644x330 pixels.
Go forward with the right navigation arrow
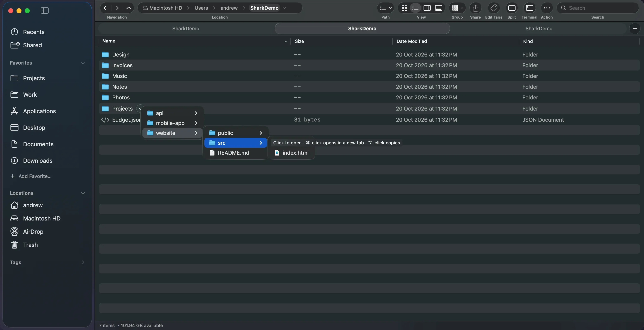point(117,8)
